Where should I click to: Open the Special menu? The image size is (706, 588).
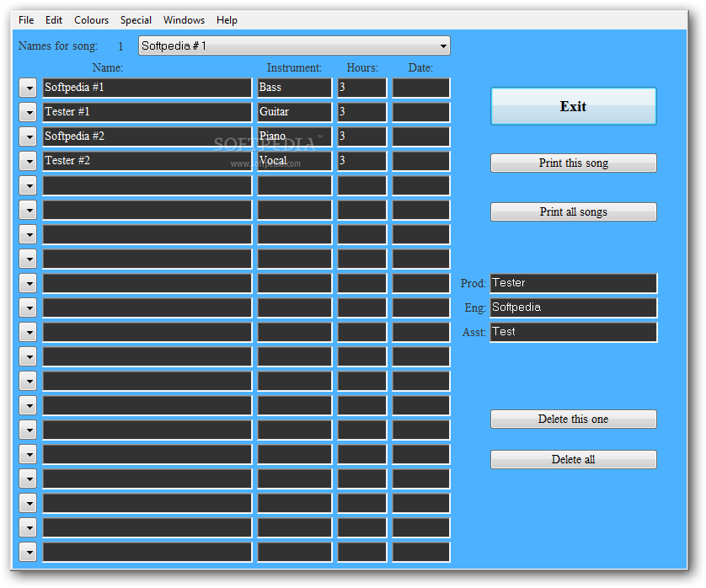(x=136, y=20)
